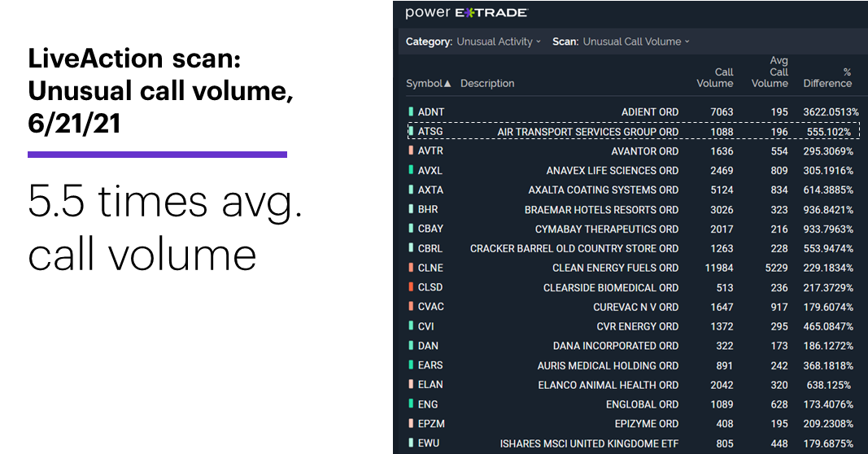Click the 936.8421% difference value
The height and width of the screenshot is (454, 868).
(x=828, y=210)
